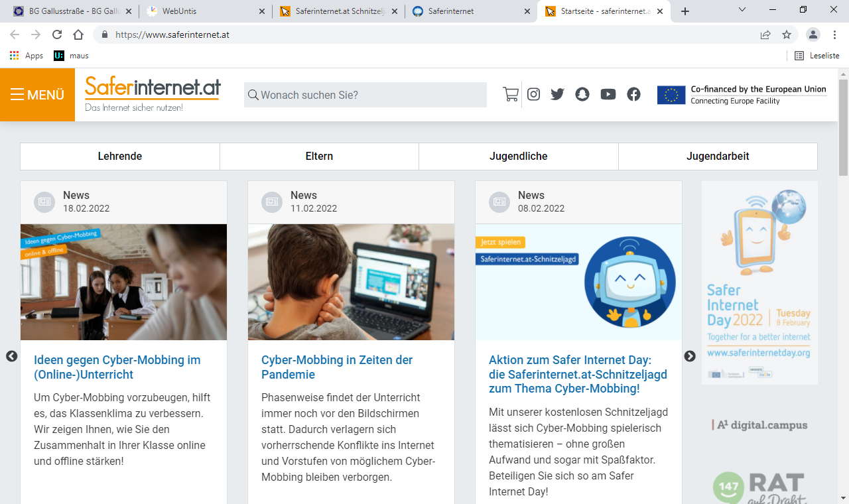
Task: Click the European Union flag logo
Action: [671, 95]
